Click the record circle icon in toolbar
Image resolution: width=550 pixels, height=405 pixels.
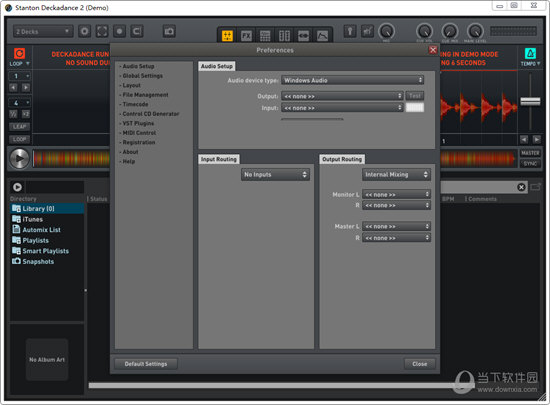120,32
